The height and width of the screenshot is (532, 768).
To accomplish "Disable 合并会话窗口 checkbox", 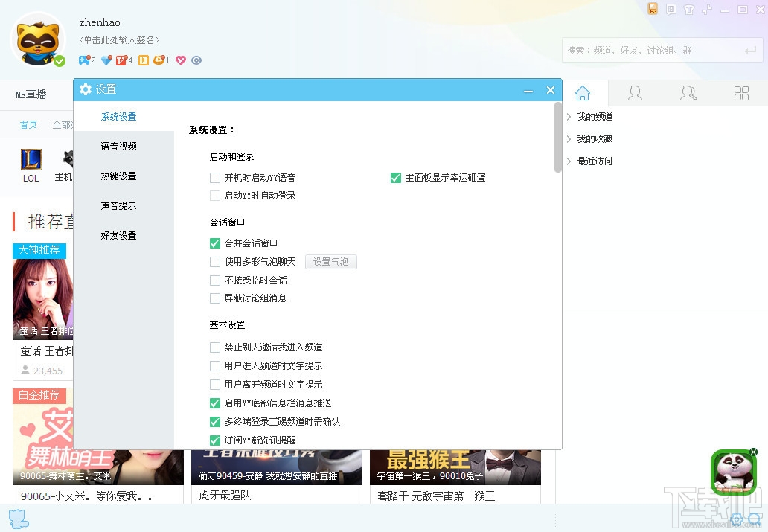I will 216,243.
